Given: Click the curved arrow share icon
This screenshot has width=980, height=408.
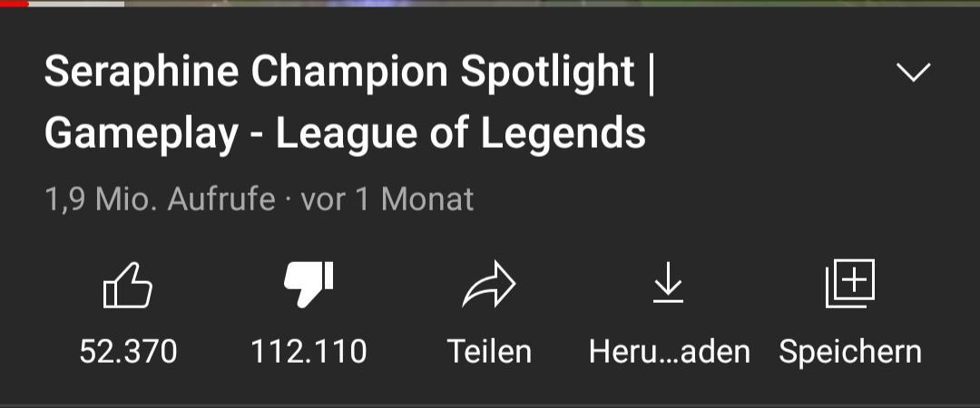Looking at the screenshot, I should tap(489, 285).
